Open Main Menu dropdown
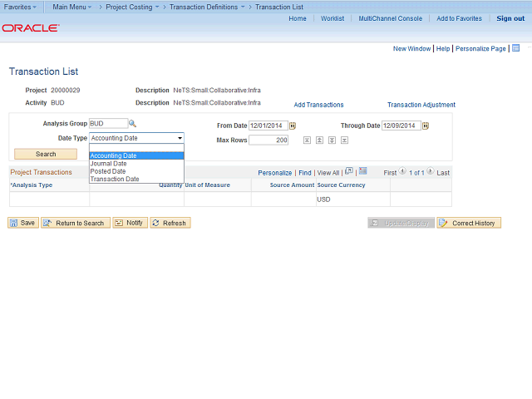 tap(72, 7)
